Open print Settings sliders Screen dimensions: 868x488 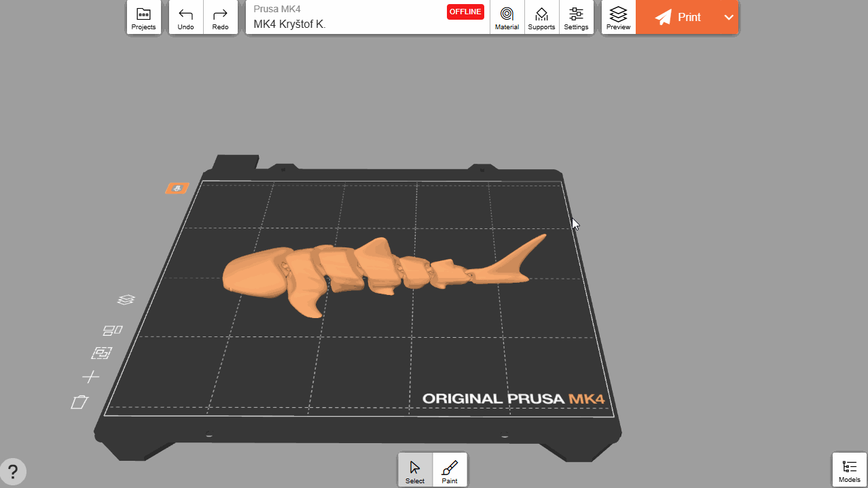(576, 18)
